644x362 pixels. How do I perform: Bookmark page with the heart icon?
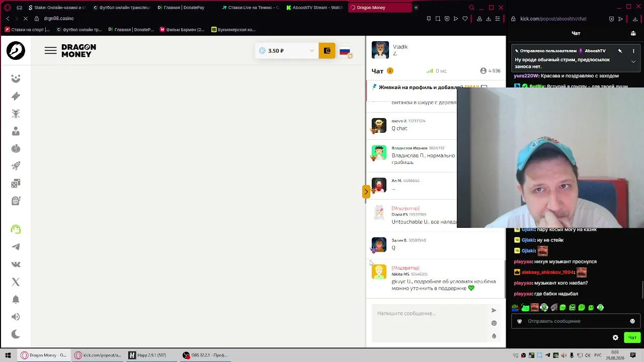pyautogui.click(x=465, y=19)
